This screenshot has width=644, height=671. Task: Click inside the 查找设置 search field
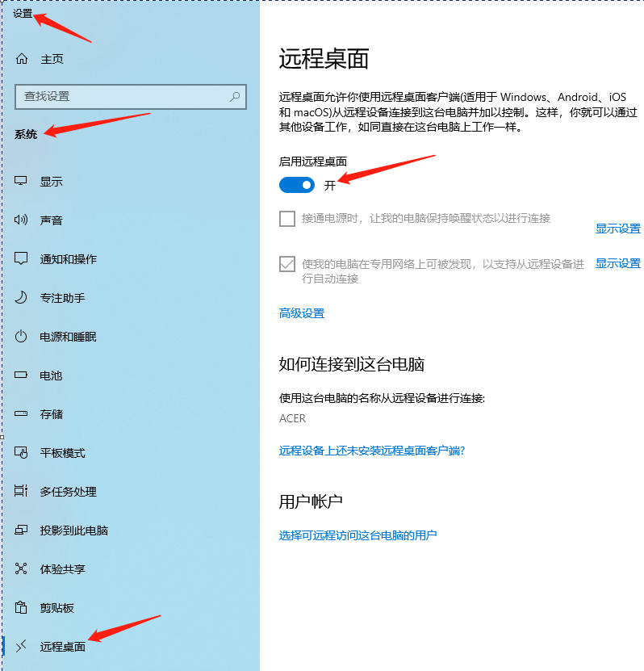click(x=131, y=97)
